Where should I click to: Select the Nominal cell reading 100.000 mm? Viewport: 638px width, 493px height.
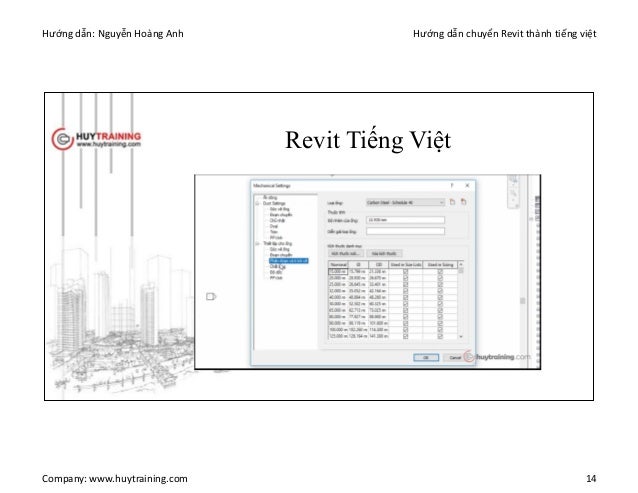[338, 330]
